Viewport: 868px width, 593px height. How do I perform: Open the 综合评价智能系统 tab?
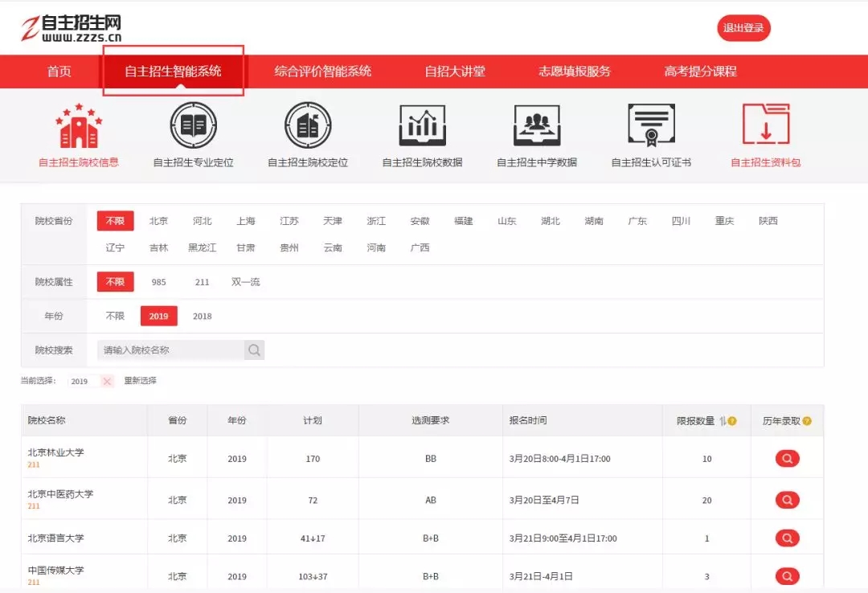click(323, 72)
